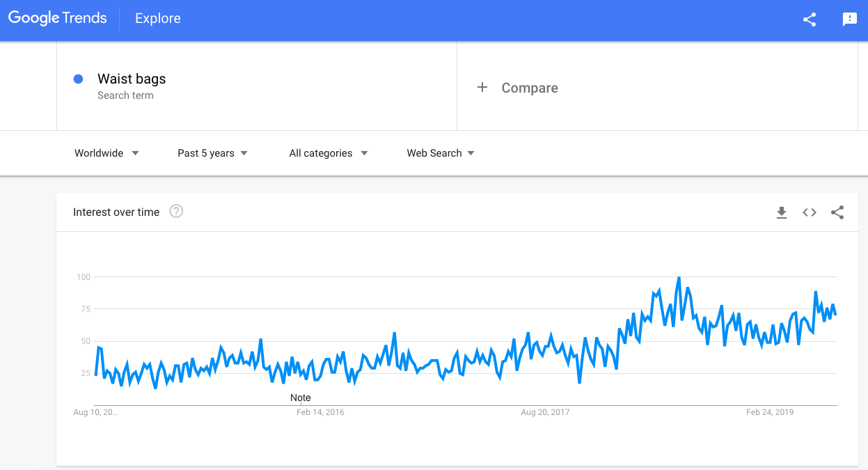Click the blue dot beside Waist bags

coord(79,79)
